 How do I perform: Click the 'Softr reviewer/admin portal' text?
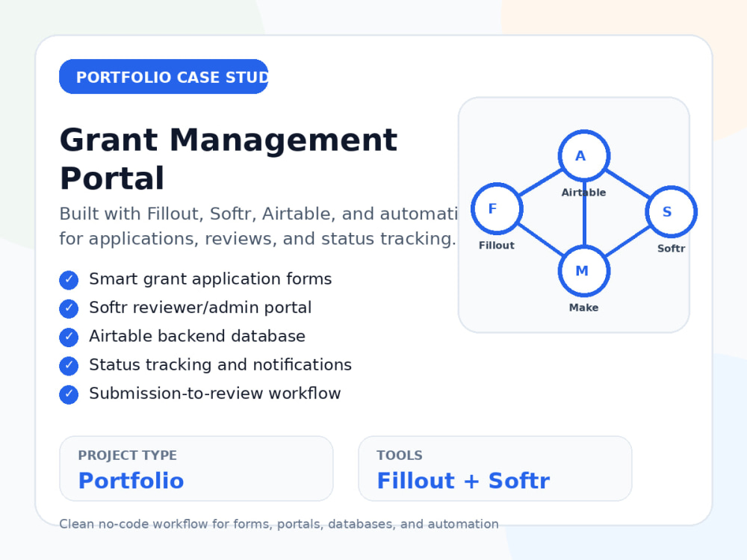(x=200, y=308)
